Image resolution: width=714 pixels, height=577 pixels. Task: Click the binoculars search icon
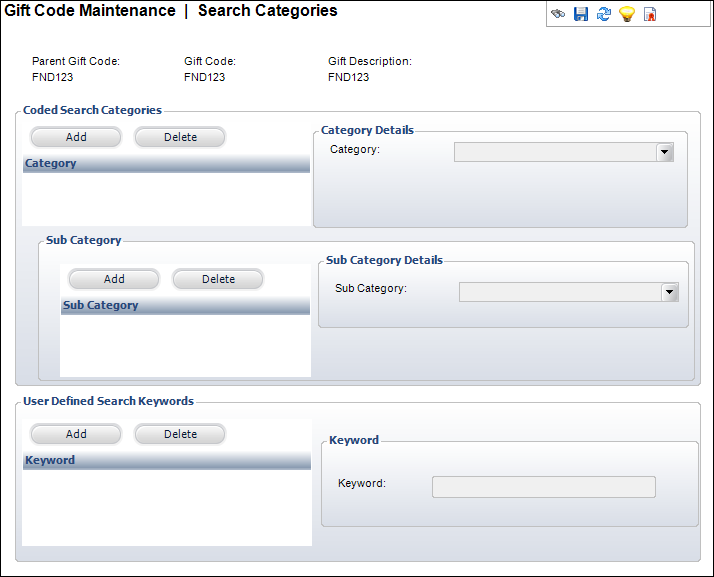tap(558, 14)
